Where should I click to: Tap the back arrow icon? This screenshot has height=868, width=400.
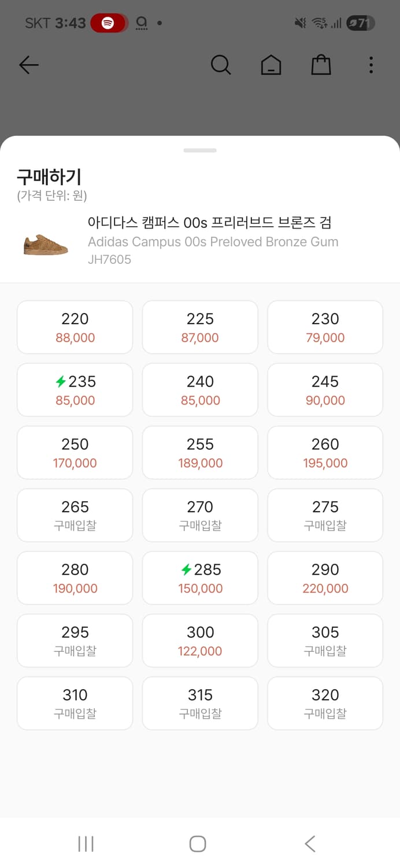click(29, 65)
